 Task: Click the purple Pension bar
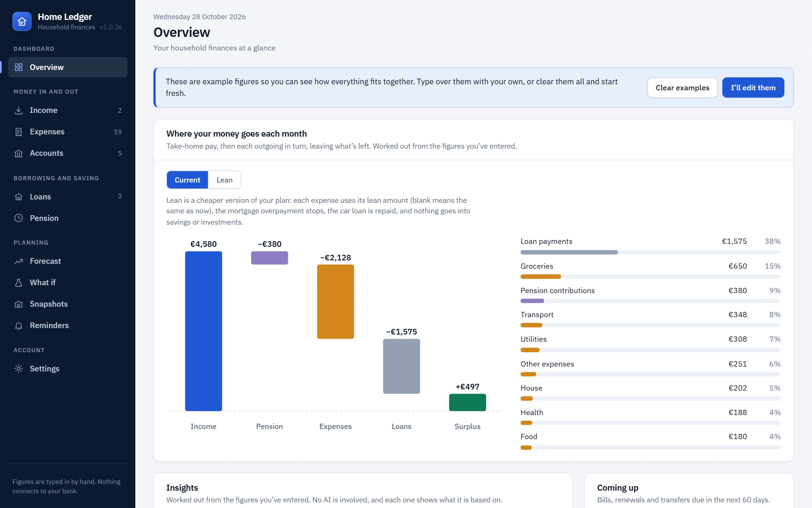[270, 258]
